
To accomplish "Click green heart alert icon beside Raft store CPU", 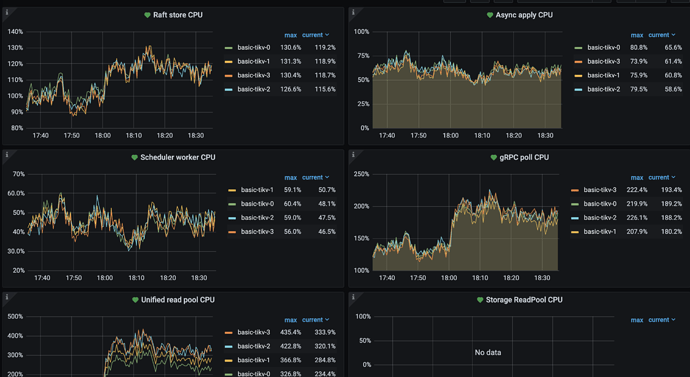I will [x=147, y=15].
